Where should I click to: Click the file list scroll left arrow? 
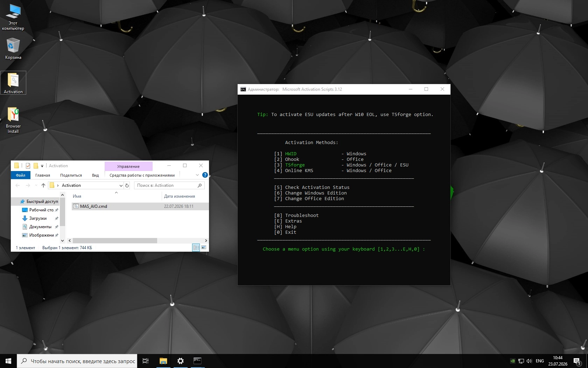[x=70, y=241]
